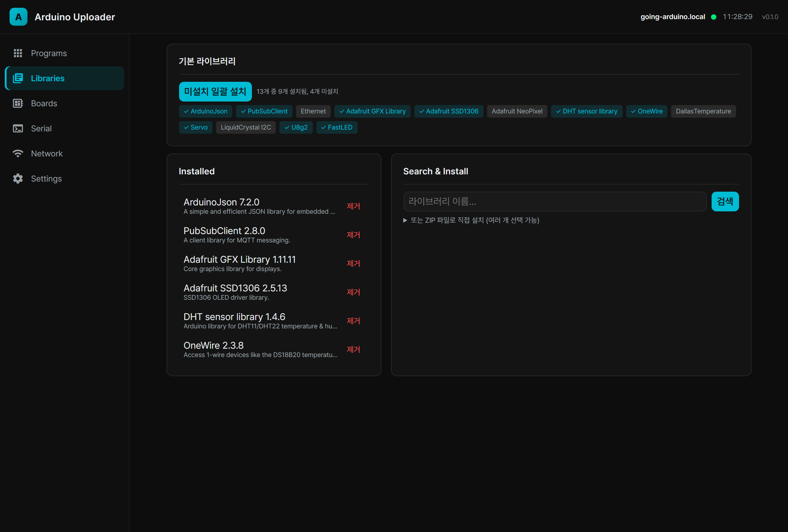Open the Programs page
This screenshot has width=788, height=532.
pyautogui.click(x=64, y=53)
